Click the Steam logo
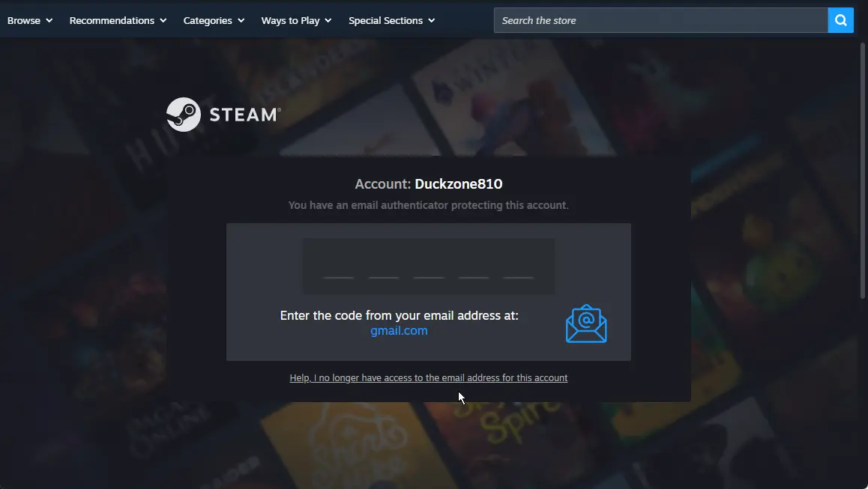 click(x=223, y=115)
